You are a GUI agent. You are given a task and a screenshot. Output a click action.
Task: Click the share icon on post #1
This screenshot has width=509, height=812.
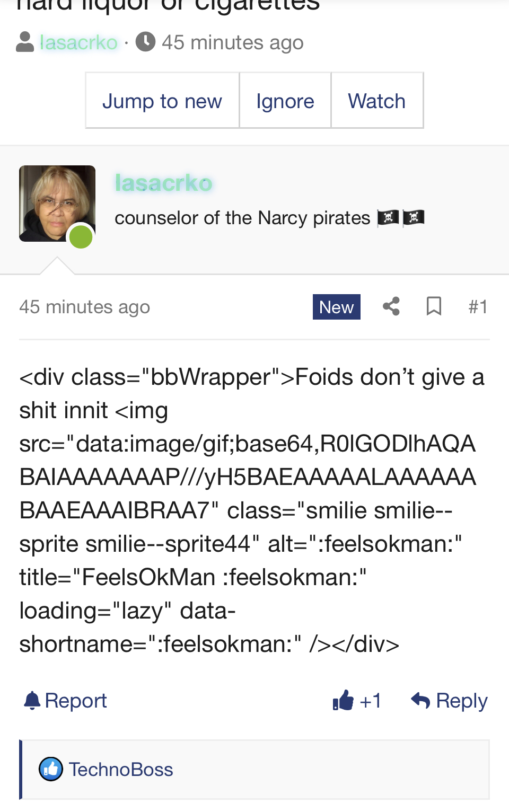[391, 306]
